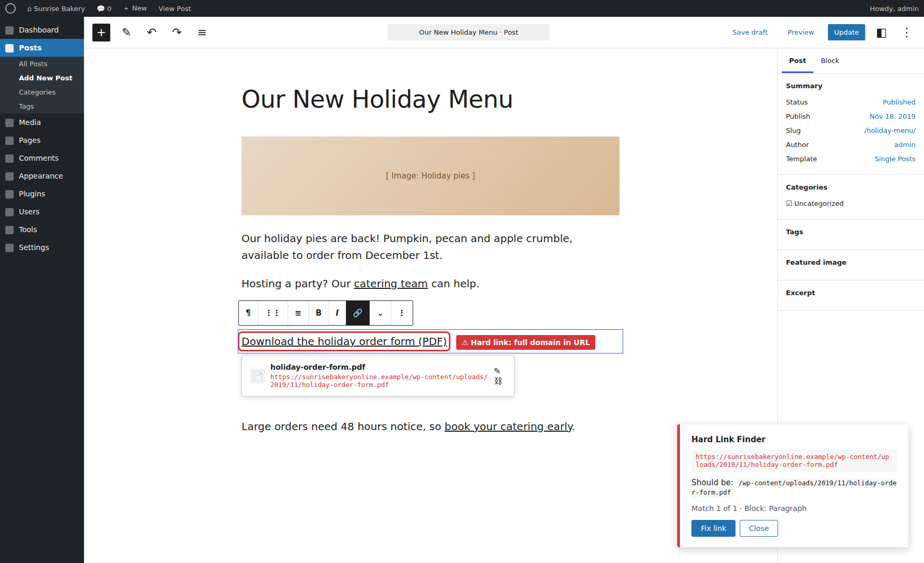Click the Undo arrow icon

click(x=152, y=33)
